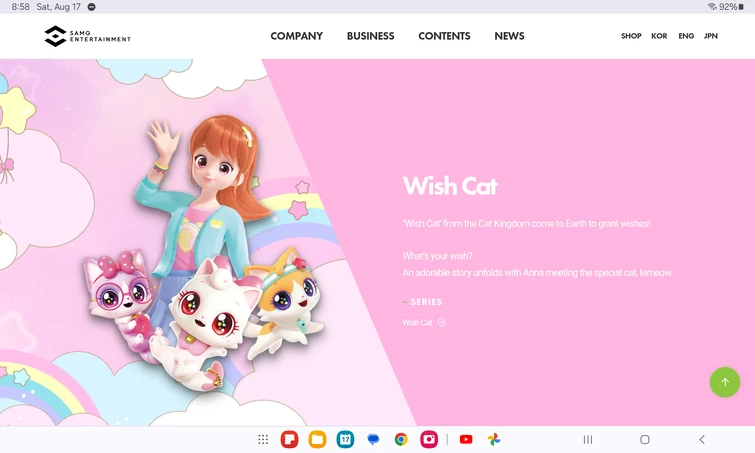Click the SAMG Entertainment logo

(x=87, y=36)
